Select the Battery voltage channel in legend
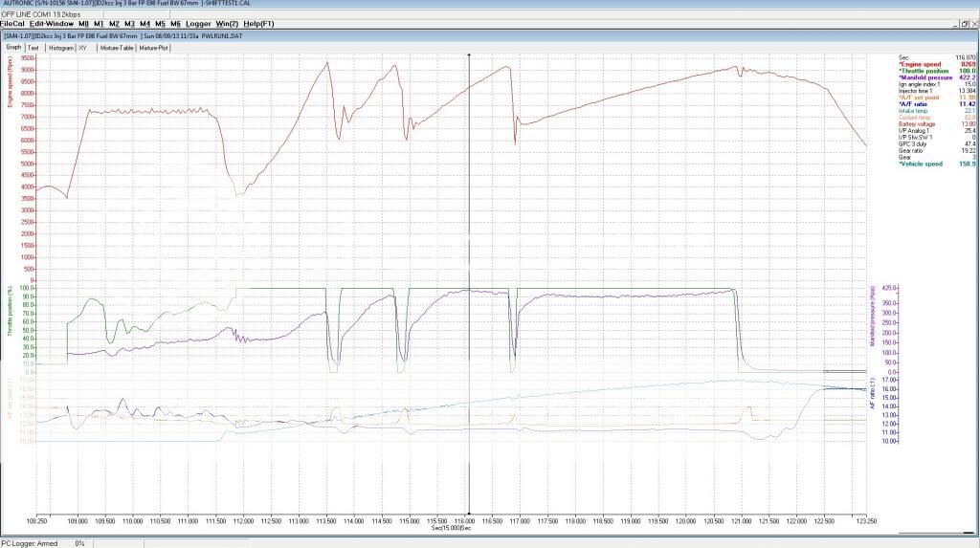The height and width of the screenshot is (548, 980). tap(918, 123)
